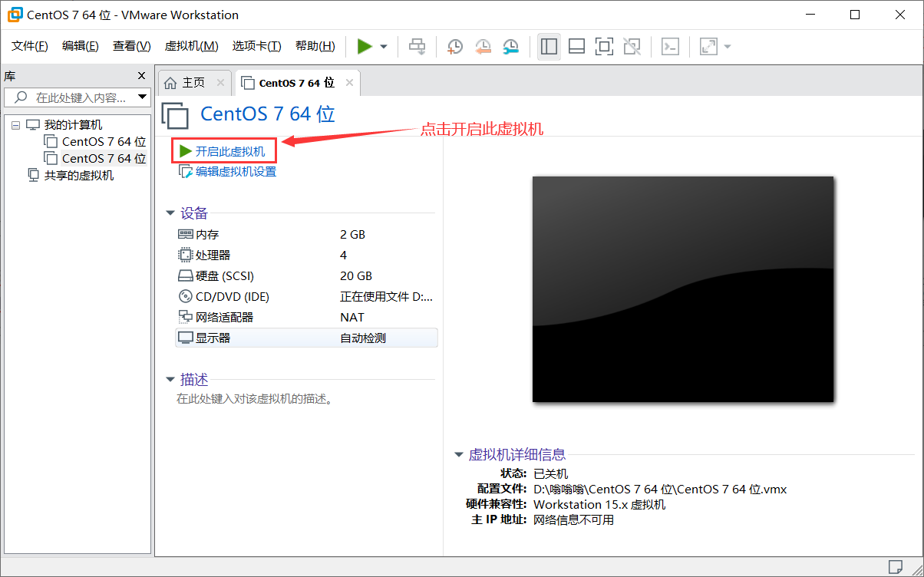
Task: Toggle the library sidebar view icon
Action: [x=549, y=47]
